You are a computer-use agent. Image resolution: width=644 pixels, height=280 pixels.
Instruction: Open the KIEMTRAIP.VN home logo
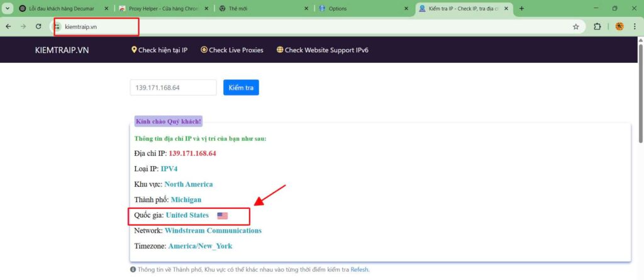(x=62, y=50)
